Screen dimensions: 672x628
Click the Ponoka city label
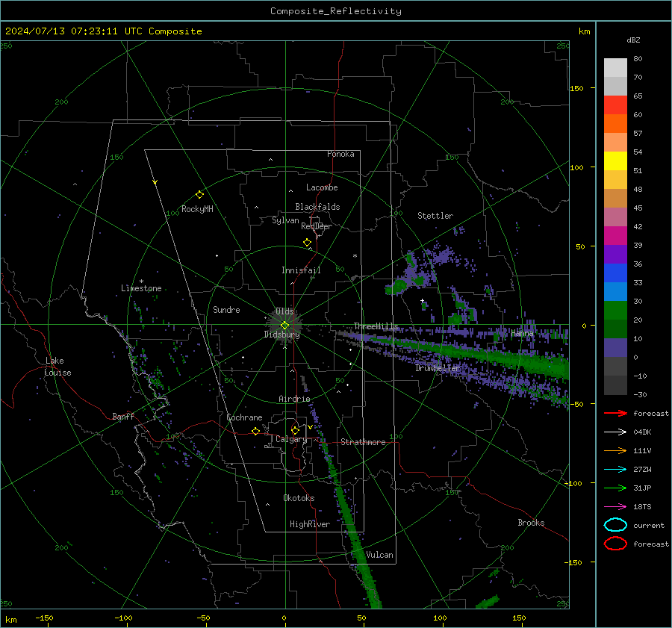[340, 154]
